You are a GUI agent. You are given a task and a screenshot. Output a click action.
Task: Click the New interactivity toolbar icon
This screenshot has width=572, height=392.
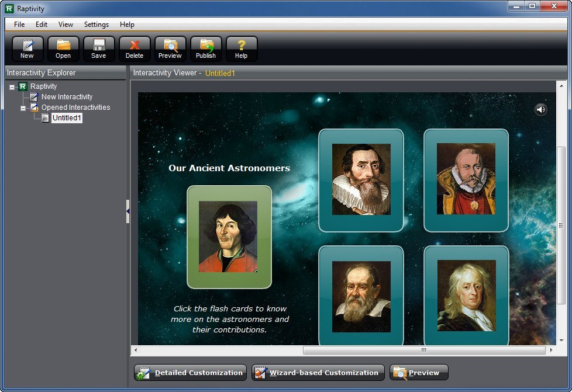tap(27, 48)
